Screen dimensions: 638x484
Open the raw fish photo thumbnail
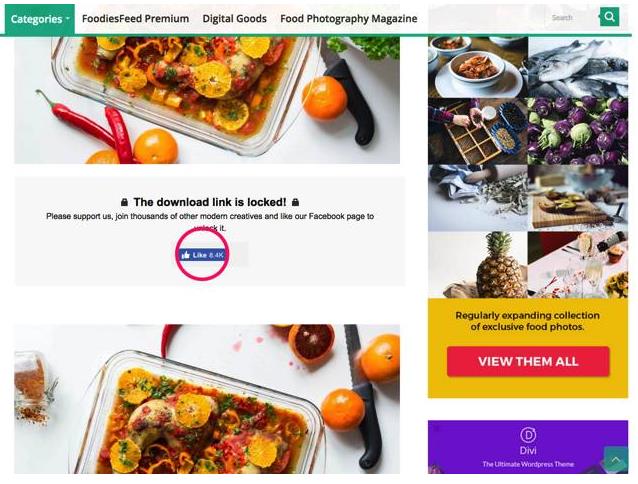pyautogui.click(x=578, y=67)
